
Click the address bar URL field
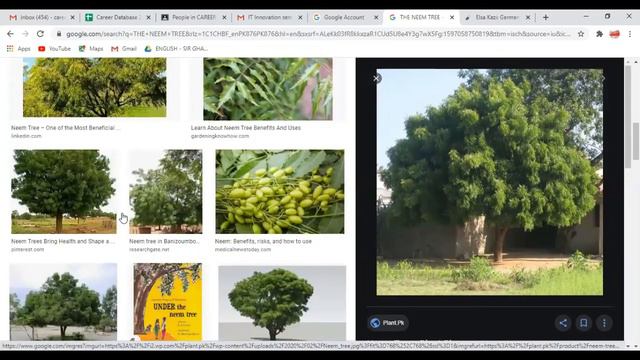click(318, 34)
